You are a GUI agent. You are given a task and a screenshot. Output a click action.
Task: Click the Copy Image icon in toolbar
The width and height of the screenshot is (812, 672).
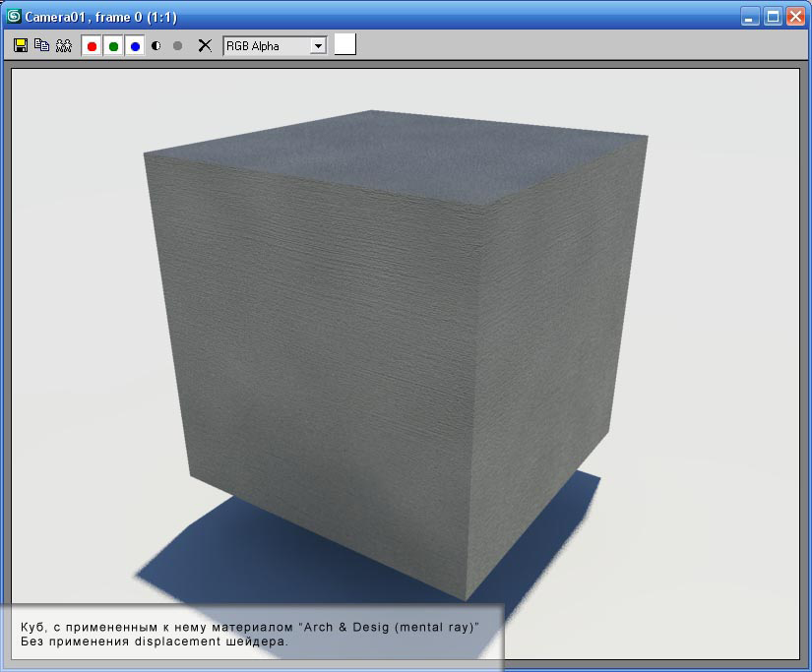[x=41, y=45]
